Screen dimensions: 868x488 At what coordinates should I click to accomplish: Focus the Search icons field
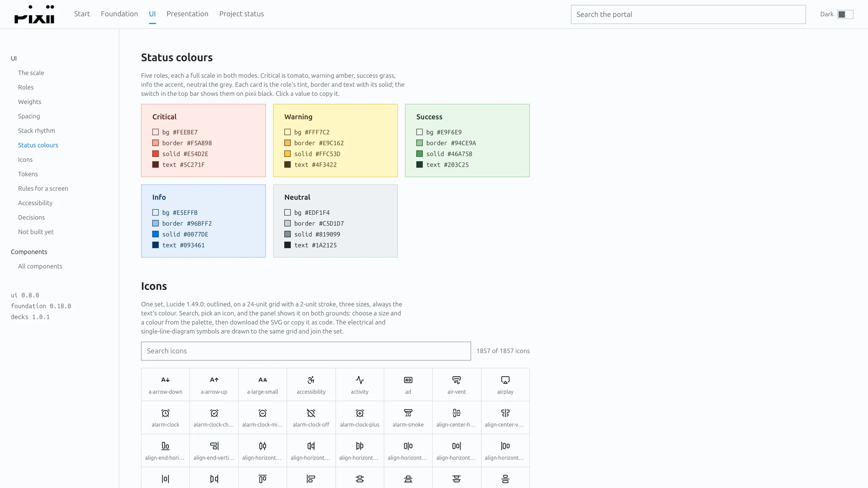point(306,351)
